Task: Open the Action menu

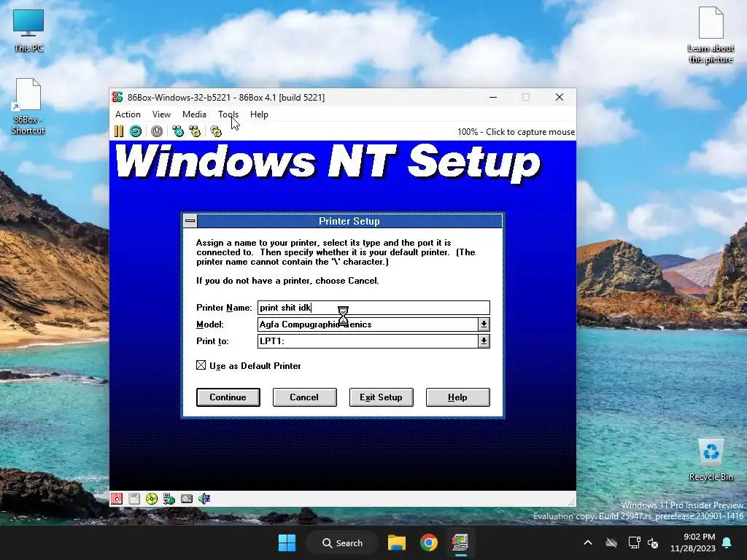Action: pos(128,114)
